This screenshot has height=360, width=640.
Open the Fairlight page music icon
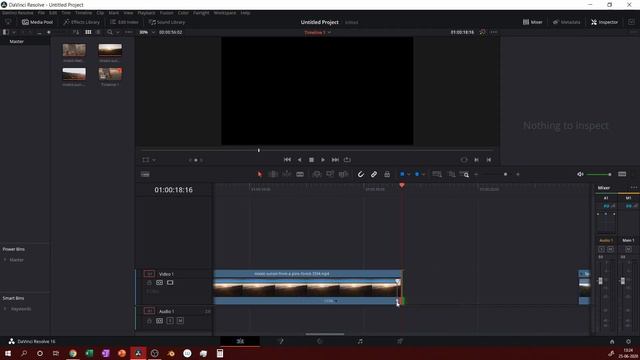click(x=360, y=341)
